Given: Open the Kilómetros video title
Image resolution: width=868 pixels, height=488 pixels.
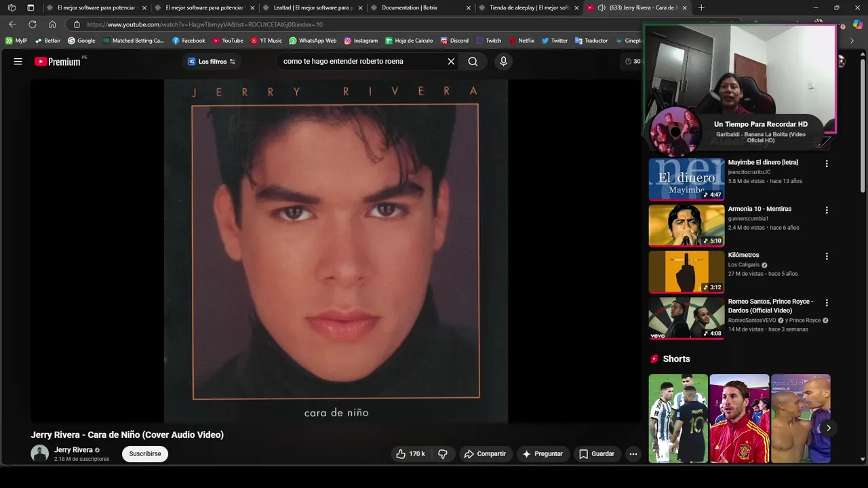Looking at the screenshot, I should click(743, 255).
